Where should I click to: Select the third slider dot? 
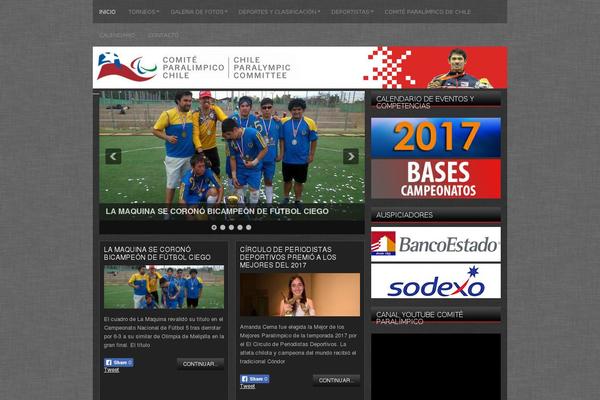click(x=232, y=227)
